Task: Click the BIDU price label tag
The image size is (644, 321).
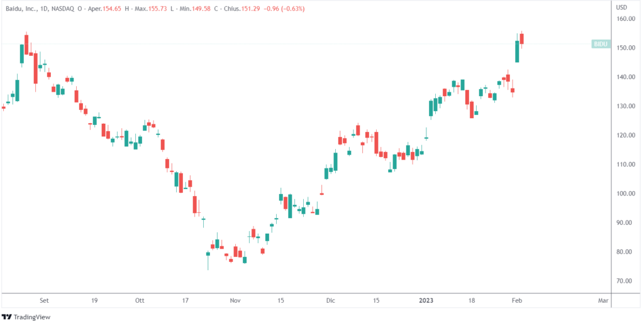Action: (x=601, y=44)
